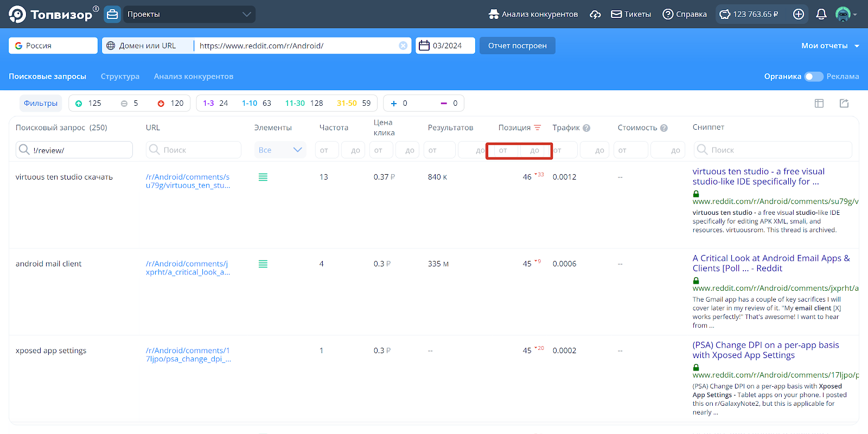Toggle the Органика / Реклама switch
The width and height of the screenshot is (868, 434).
pos(813,76)
